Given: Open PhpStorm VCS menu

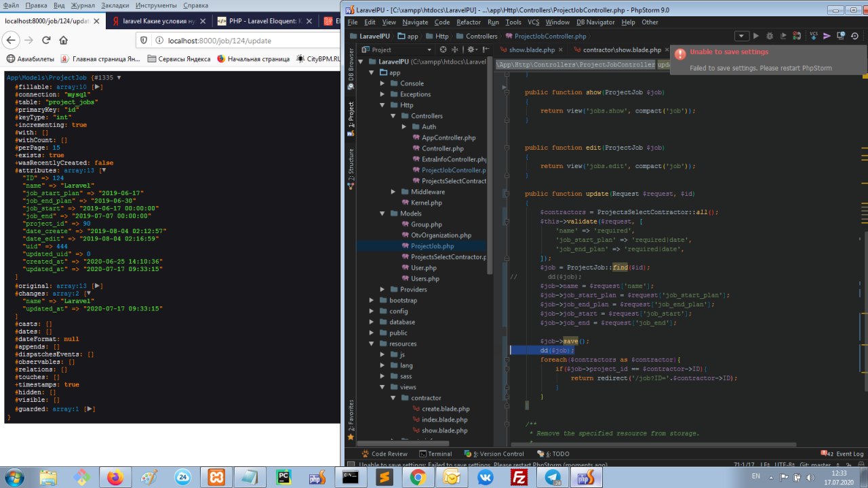Looking at the screenshot, I should [x=534, y=22].
